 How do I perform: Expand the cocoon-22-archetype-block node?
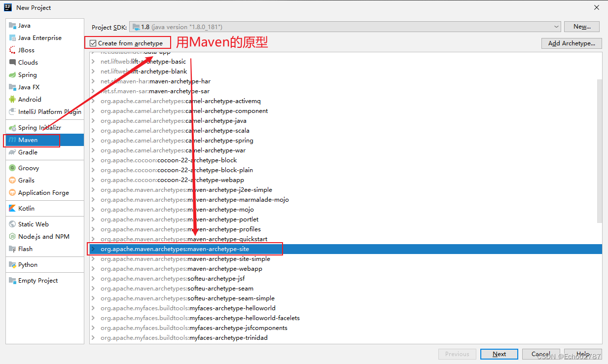tap(93, 160)
